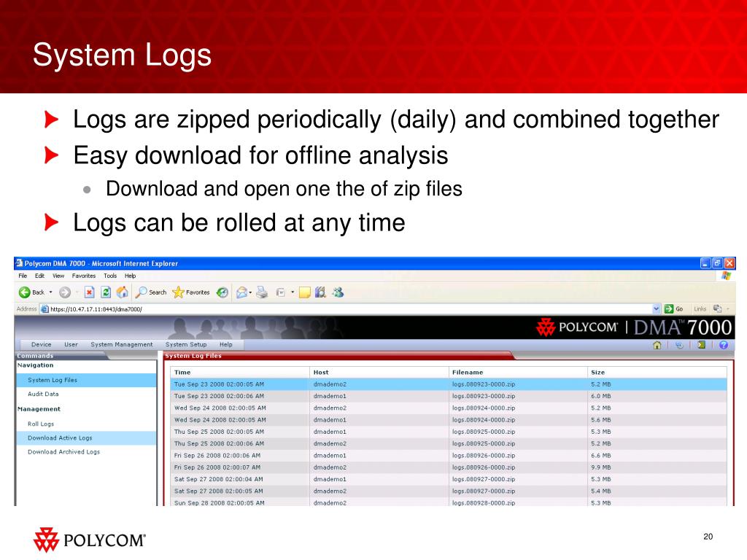Screen dimensions: 747x560
Task: Click the DMA refresh icon beside home
Action: [x=679, y=345]
